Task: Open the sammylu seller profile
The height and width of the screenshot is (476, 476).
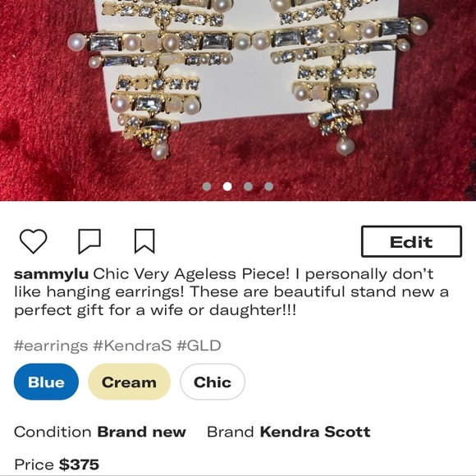Action: pyautogui.click(x=52, y=274)
